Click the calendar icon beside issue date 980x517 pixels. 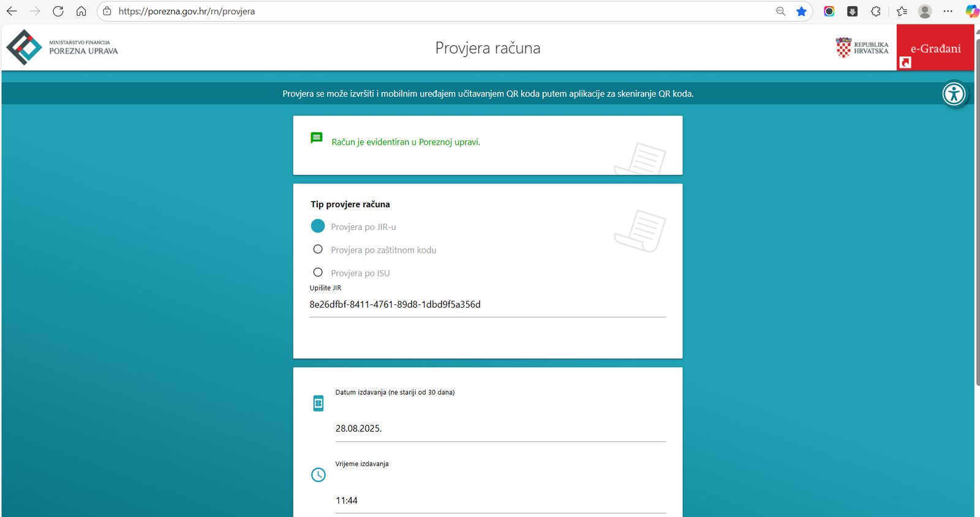(318, 403)
